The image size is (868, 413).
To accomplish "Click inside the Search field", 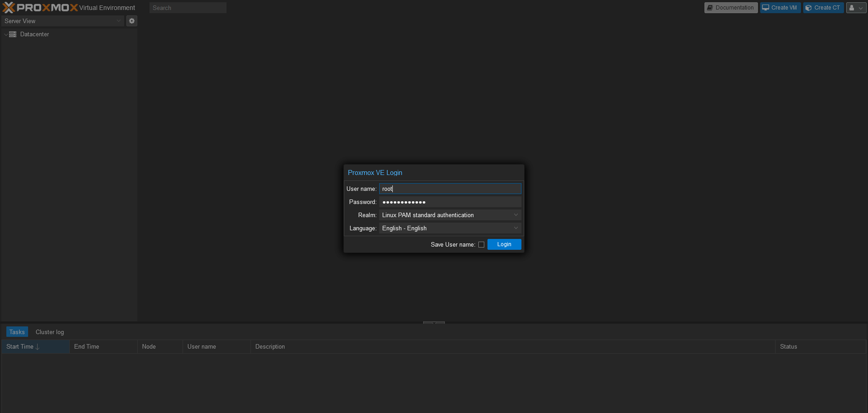I will click(x=188, y=7).
